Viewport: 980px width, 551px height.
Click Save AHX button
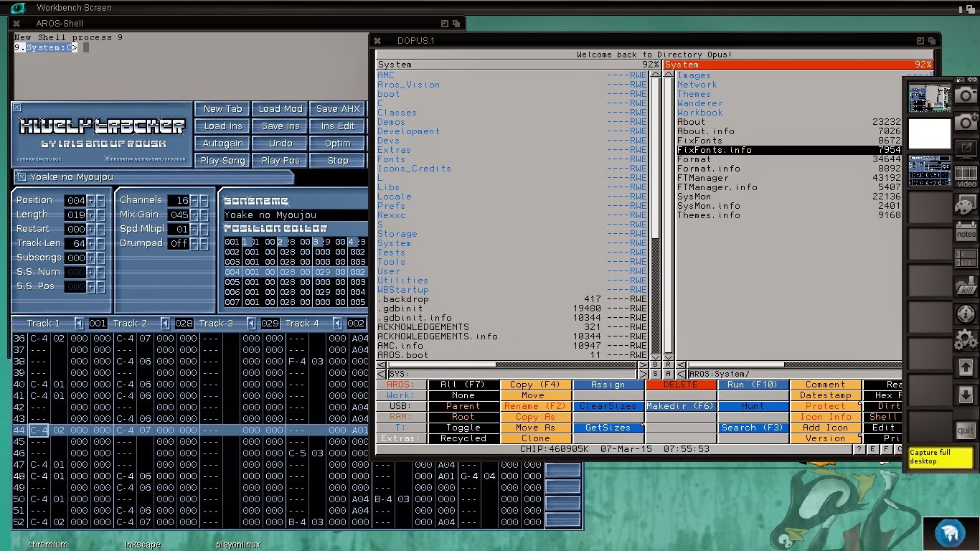[338, 109]
